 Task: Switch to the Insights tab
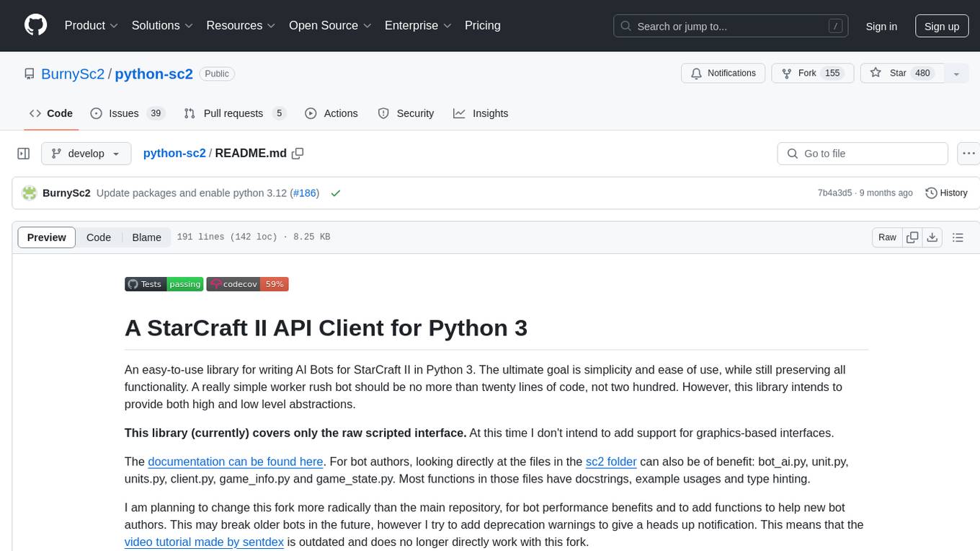pyautogui.click(x=481, y=113)
